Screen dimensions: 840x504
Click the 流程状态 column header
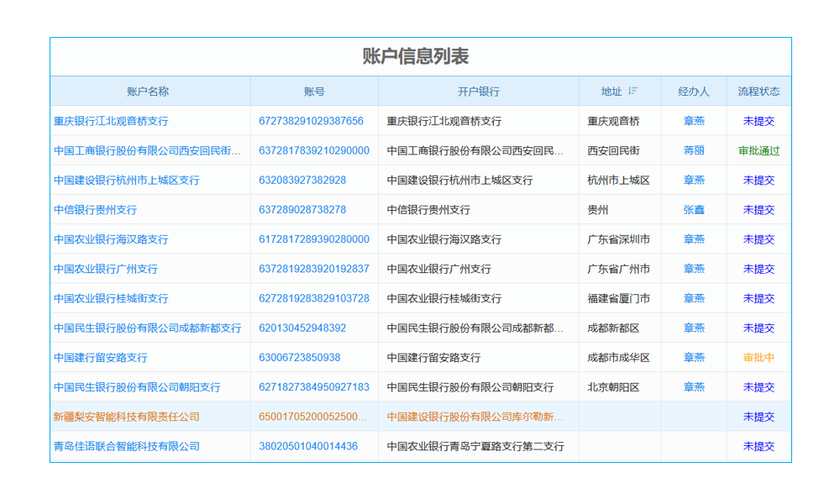[758, 91]
